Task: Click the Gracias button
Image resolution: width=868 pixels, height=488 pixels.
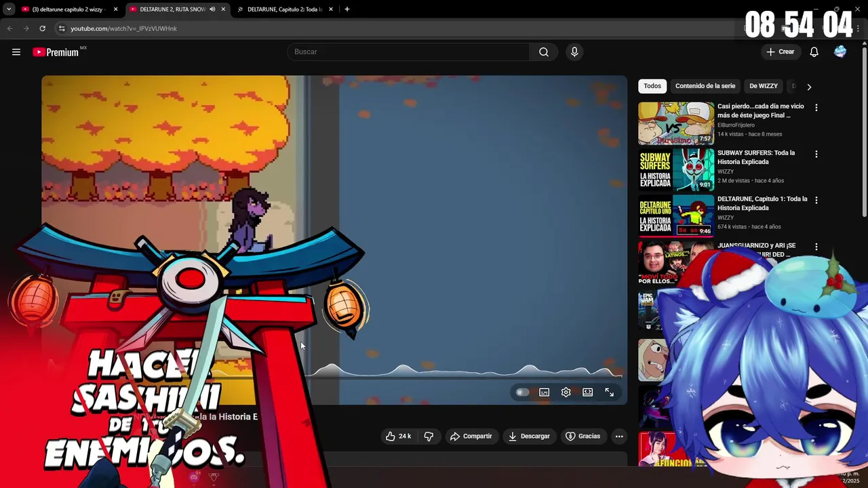Action: pyautogui.click(x=583, y=436)
